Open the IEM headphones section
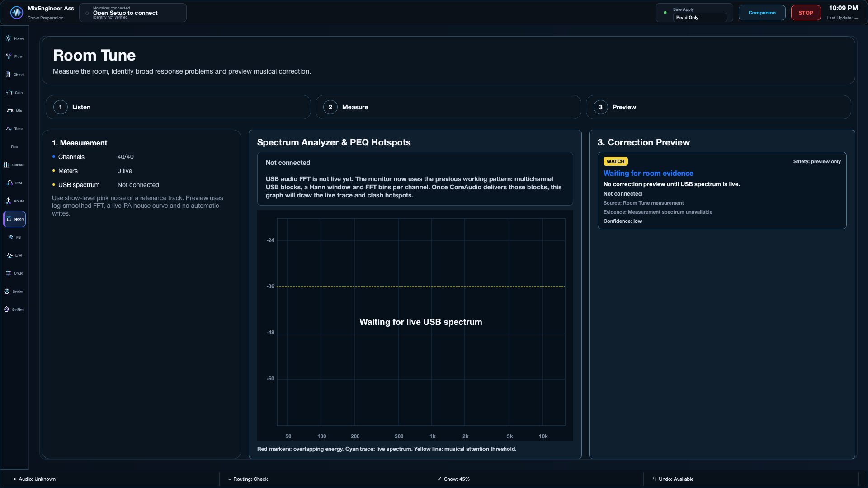The image size is (868, 488). pos(14,183)
